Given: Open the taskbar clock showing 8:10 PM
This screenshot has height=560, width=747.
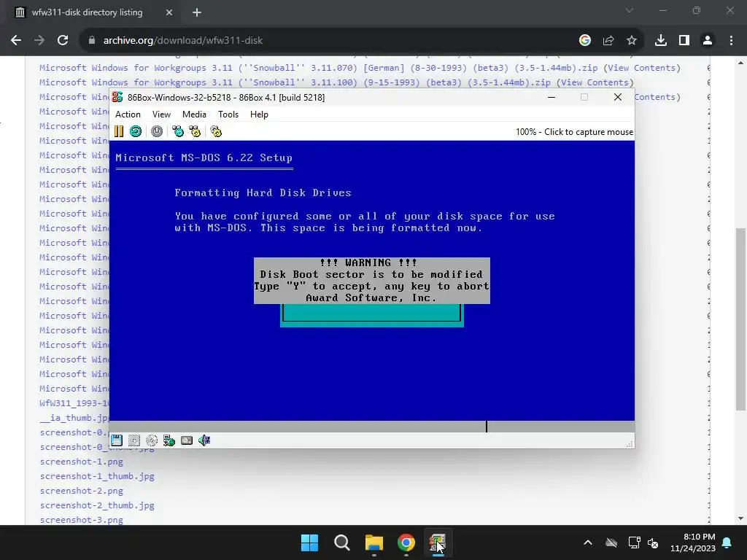Looking at the screenshot, I should (x=693, y=542).
